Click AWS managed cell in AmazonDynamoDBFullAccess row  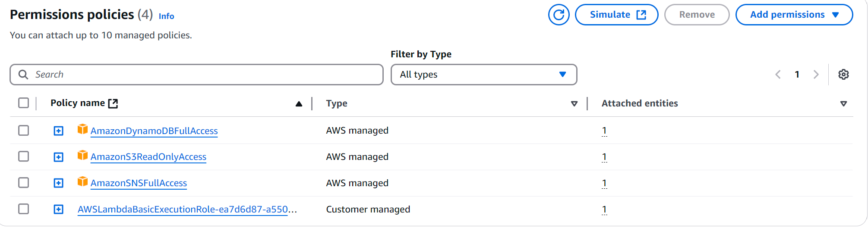coord(357,131)
